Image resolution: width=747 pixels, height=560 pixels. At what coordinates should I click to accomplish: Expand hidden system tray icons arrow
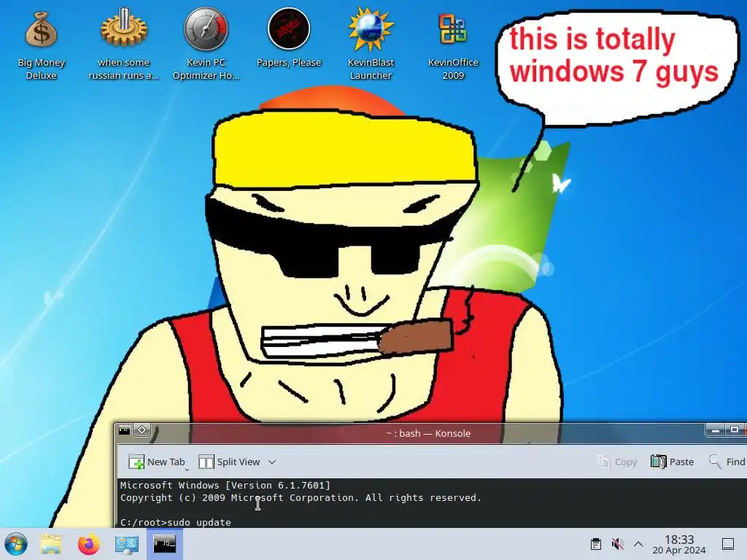(638, 544)
